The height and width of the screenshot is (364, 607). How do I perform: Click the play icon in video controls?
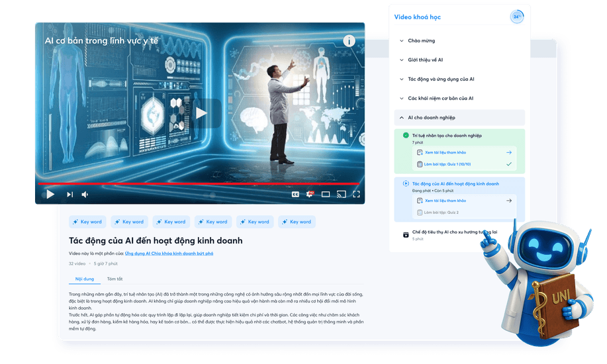(50, 195)
